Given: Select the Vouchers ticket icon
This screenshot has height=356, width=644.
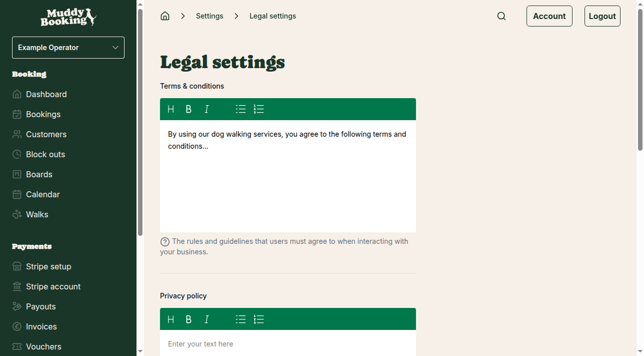Looking at the screenshot, I should tap(16, 346).
